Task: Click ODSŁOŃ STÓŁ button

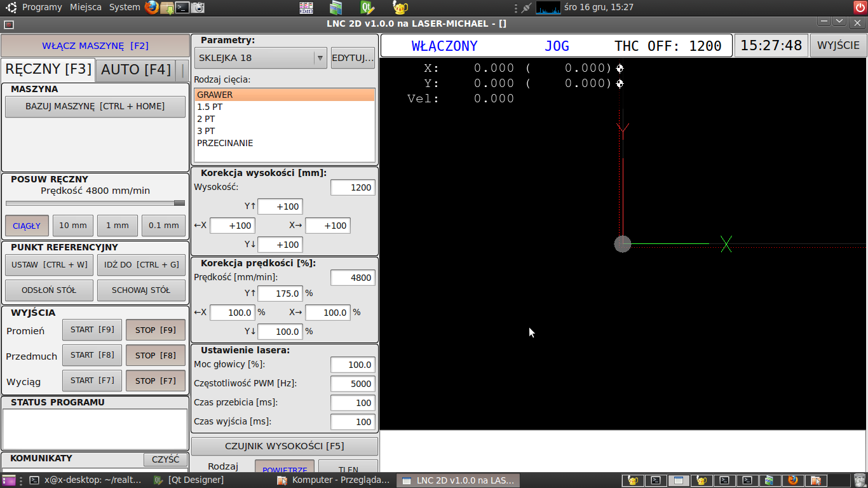Action: [50, 290]
